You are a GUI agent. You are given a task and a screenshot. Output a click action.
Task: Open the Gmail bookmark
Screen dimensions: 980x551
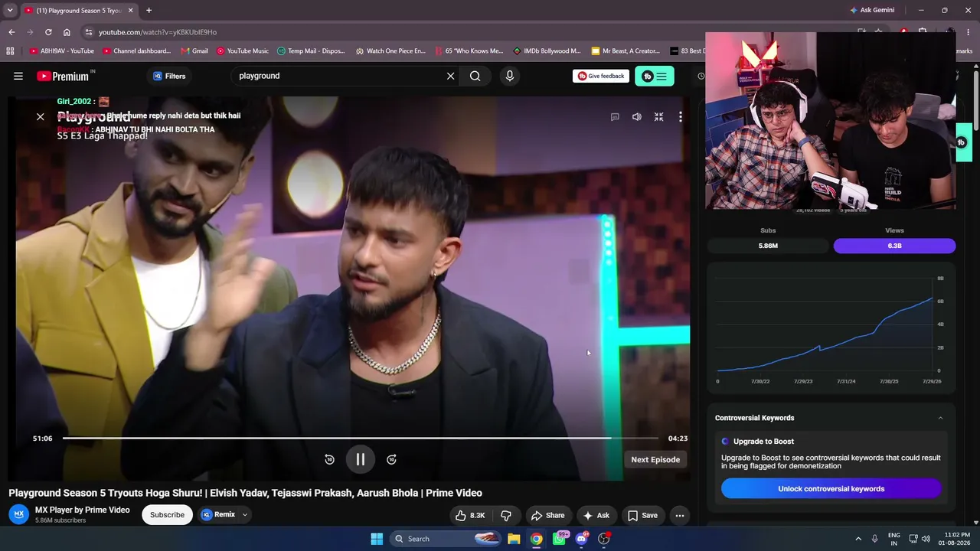click(194, 51)
